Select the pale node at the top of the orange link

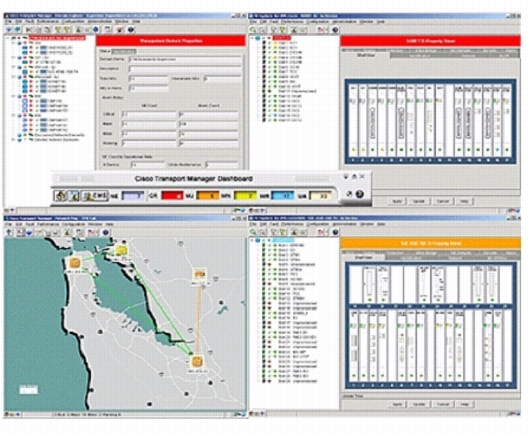point(200,274)
